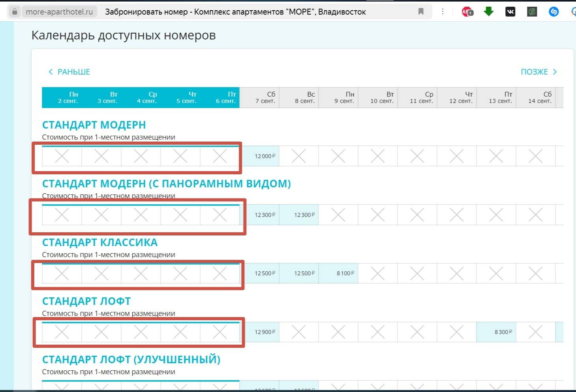Open СТАНДАРТ МОДЕРН (С ПАНОРАМНЫМ ВИДОМ) heading
576x392 pixels.
[x=167, y=184]
